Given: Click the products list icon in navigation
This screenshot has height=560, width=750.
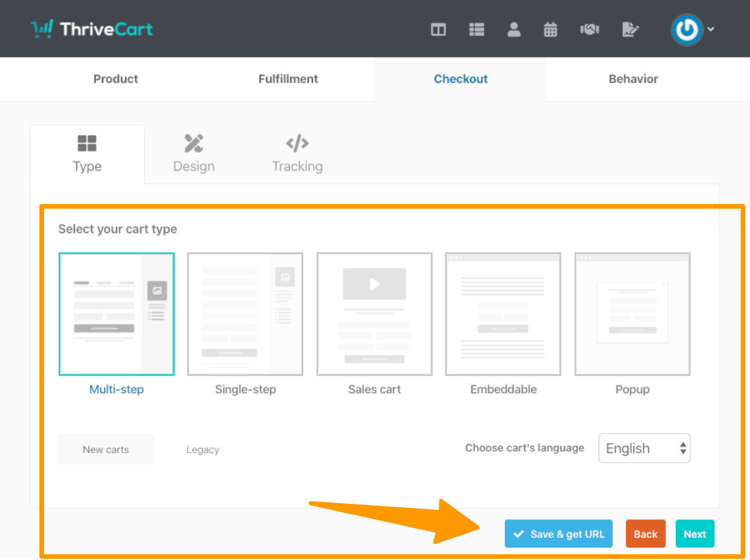Looking at the screenshot, I should click(476, 29).
